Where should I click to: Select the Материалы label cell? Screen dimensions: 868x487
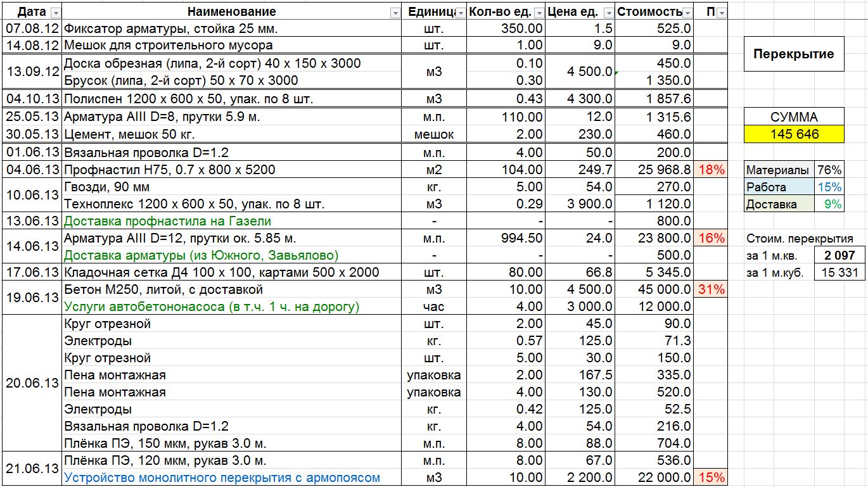click(x=779, y=170)
